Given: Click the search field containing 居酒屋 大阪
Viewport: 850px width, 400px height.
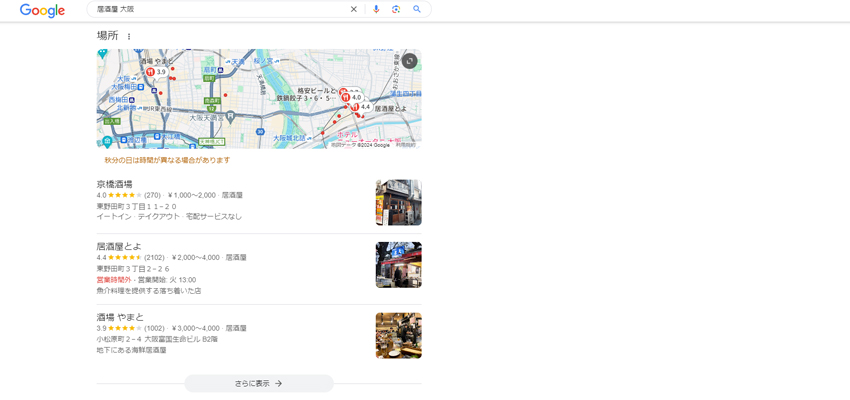Looking at the screenshot, I should pos(220,9).
